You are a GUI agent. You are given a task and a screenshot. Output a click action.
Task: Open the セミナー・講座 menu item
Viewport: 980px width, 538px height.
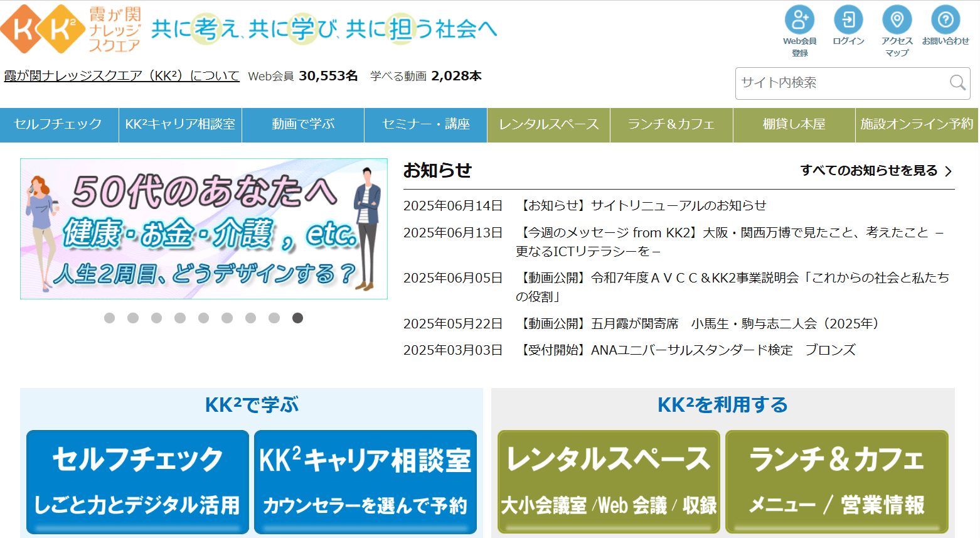[425, 124]
